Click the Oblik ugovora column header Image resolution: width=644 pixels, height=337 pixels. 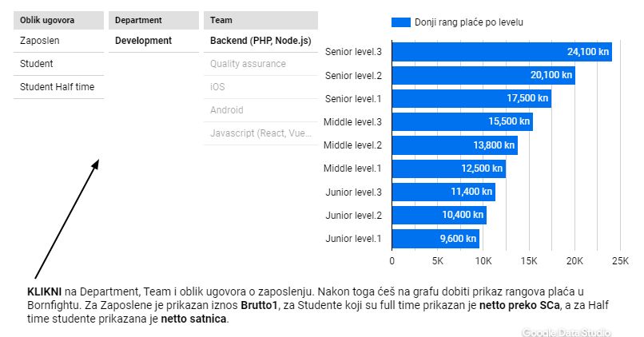(58, 20)
